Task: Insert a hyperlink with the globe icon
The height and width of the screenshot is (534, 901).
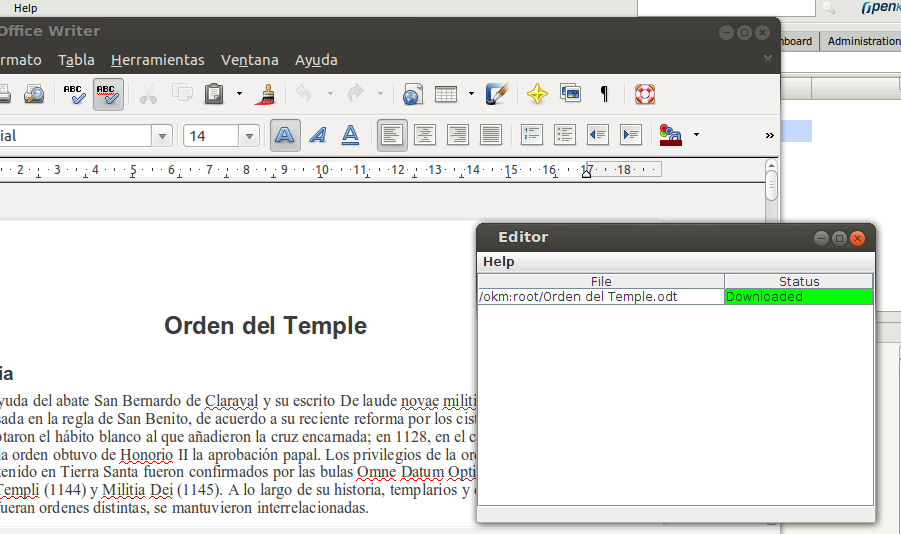Action: 413,94
